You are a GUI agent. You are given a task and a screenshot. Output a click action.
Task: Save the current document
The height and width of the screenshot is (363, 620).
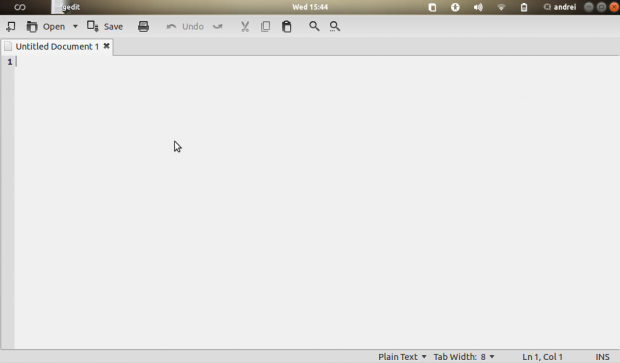coord(105,26)
